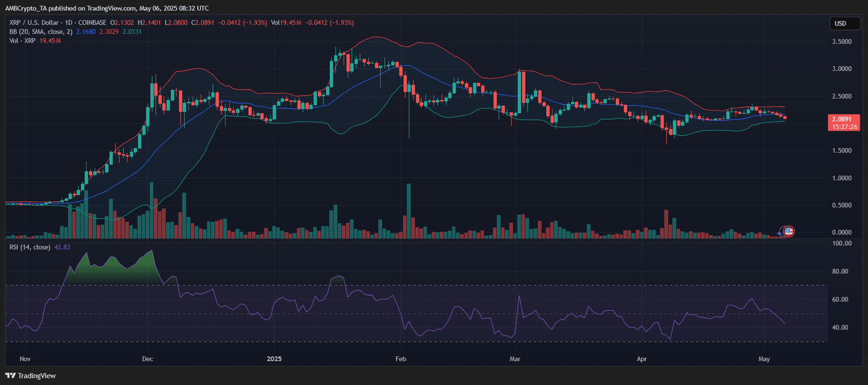Open the USD currency selector

(845, 23)
